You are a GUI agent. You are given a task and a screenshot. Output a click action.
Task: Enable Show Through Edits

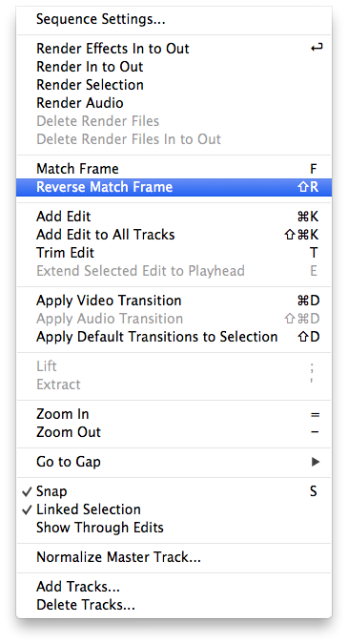click(x=174, y=528)
